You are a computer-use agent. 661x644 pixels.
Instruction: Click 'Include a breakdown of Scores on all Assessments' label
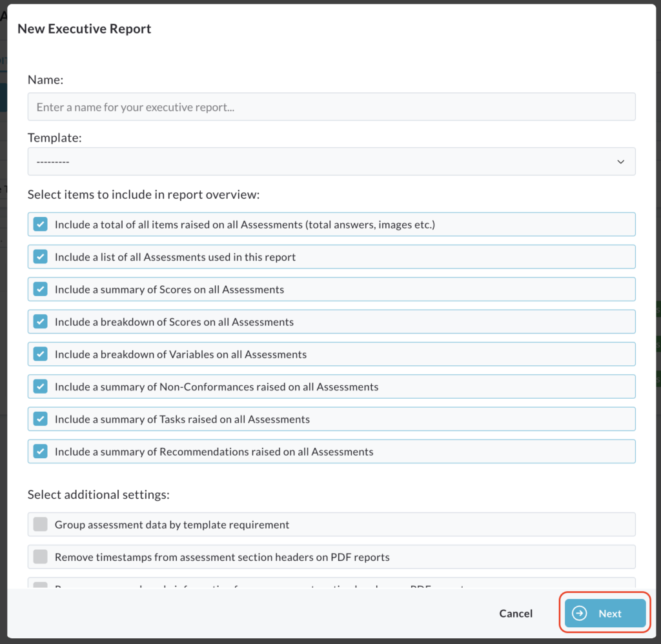tap(174, 322)
